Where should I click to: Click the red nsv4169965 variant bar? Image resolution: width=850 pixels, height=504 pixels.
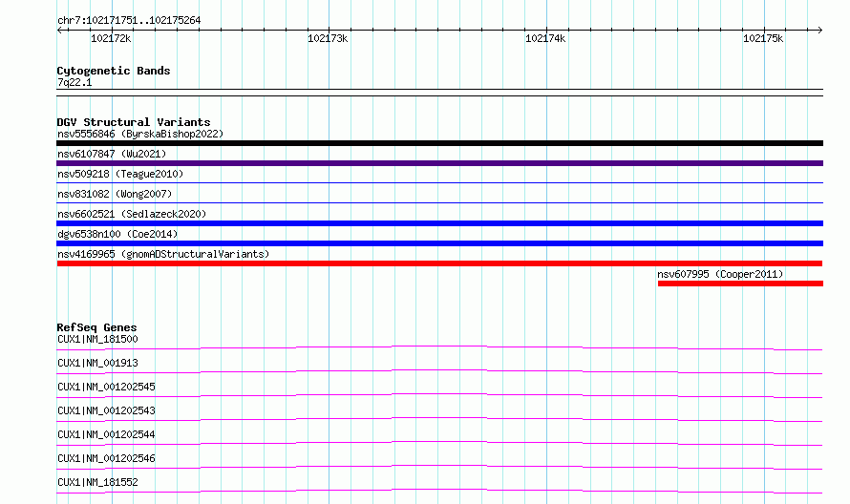click(x=439, y=263)
